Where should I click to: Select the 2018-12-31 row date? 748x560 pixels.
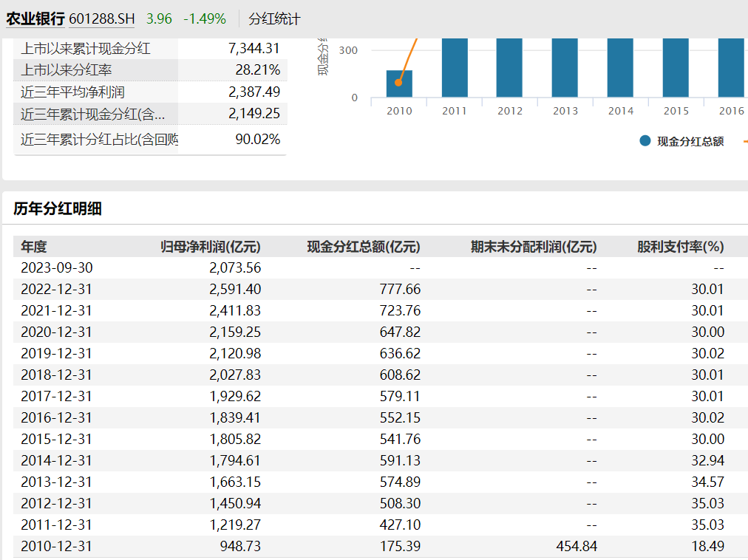click(x=56, y=375)
